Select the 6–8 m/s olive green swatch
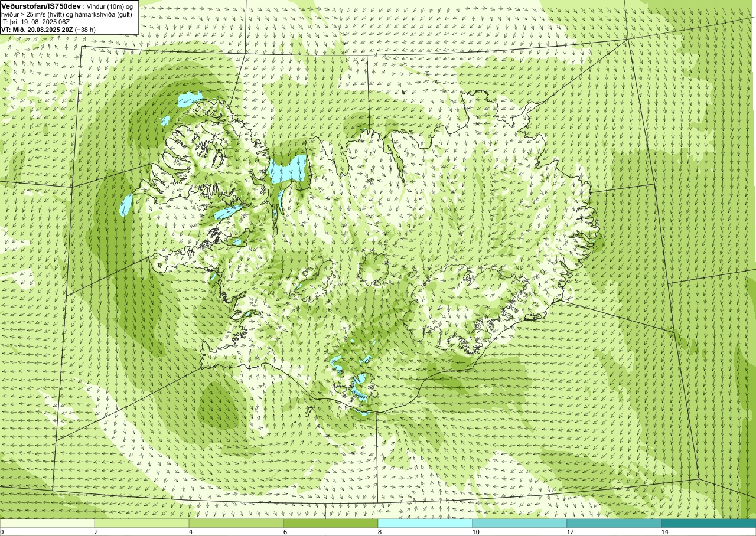The height and width of the screenshot is (536, 756). pos(331,523)
